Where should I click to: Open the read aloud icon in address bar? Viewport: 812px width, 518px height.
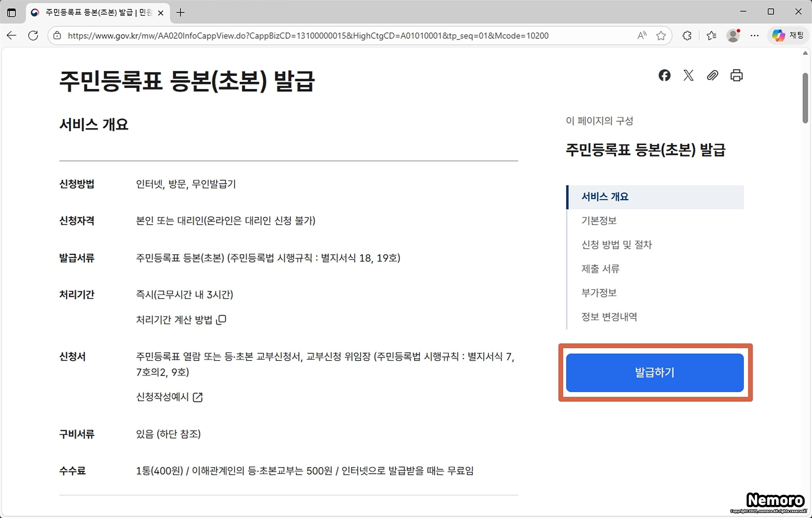click(642, 36)
